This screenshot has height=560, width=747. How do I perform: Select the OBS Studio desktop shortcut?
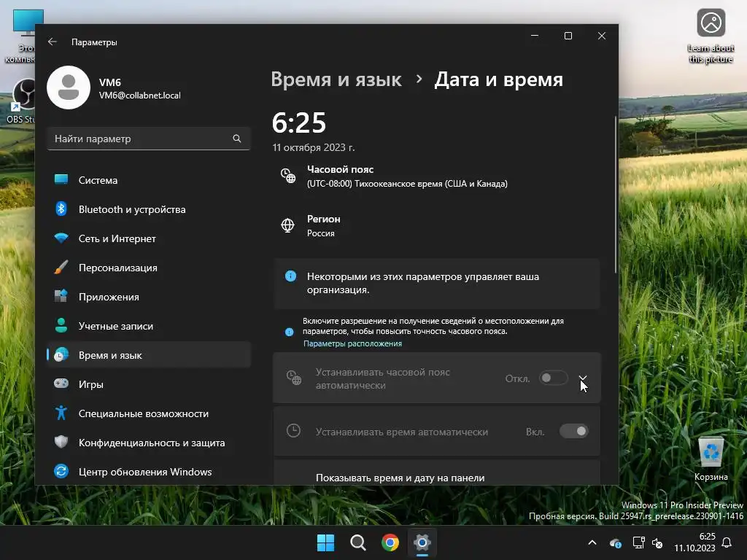(21, 101)
